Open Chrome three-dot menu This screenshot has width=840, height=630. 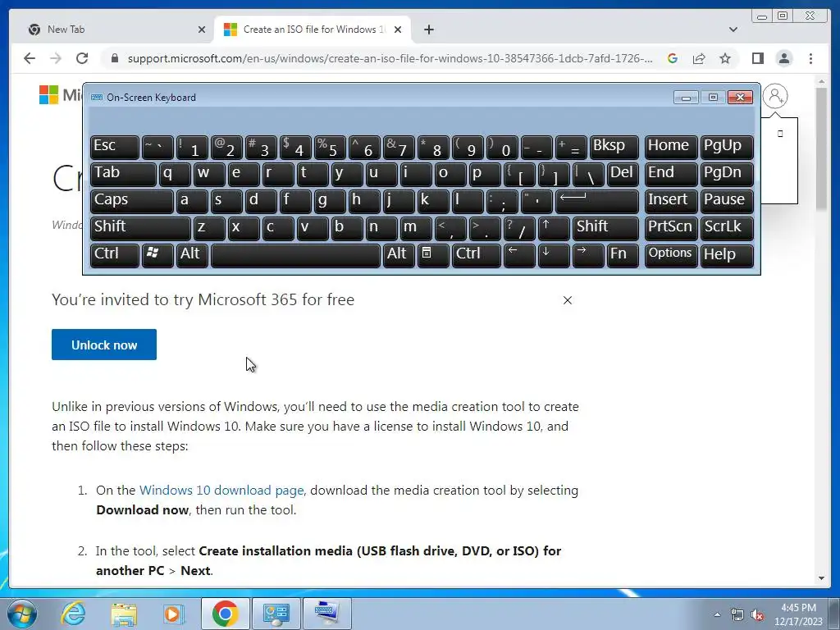[810, 58]
